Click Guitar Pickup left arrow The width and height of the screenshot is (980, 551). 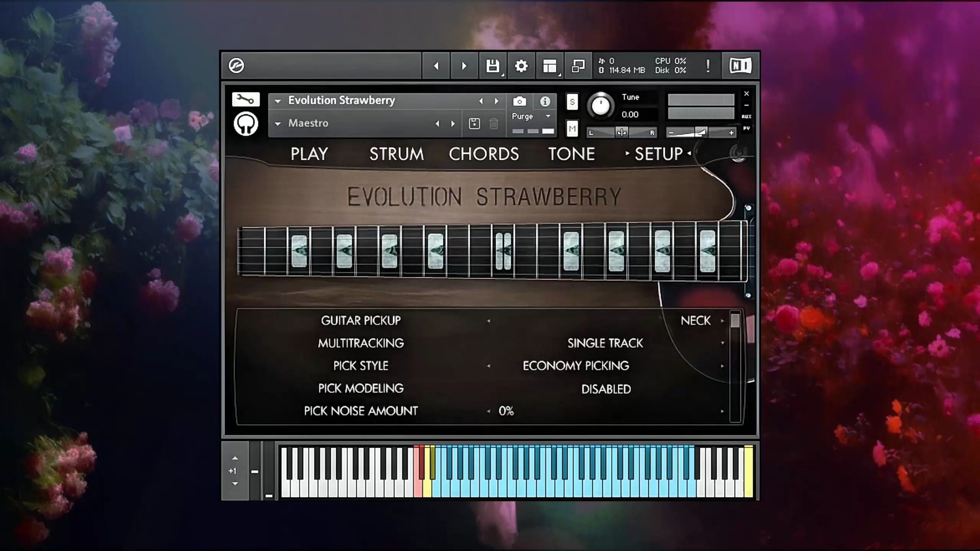(x=488, y=321)
